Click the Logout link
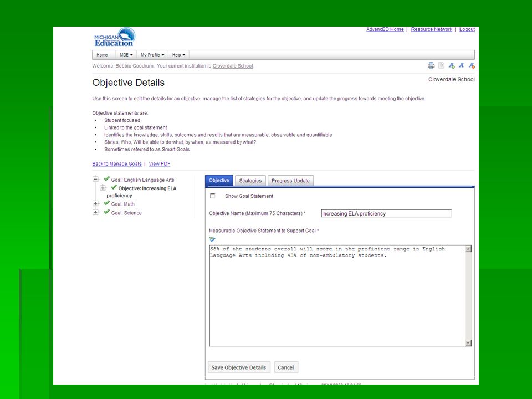Image resolution: width=532 pixels, height=399 pixels. pos(467,29)
